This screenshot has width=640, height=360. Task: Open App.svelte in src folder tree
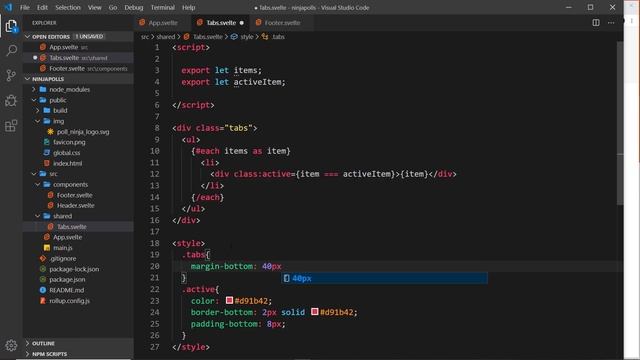67,237
